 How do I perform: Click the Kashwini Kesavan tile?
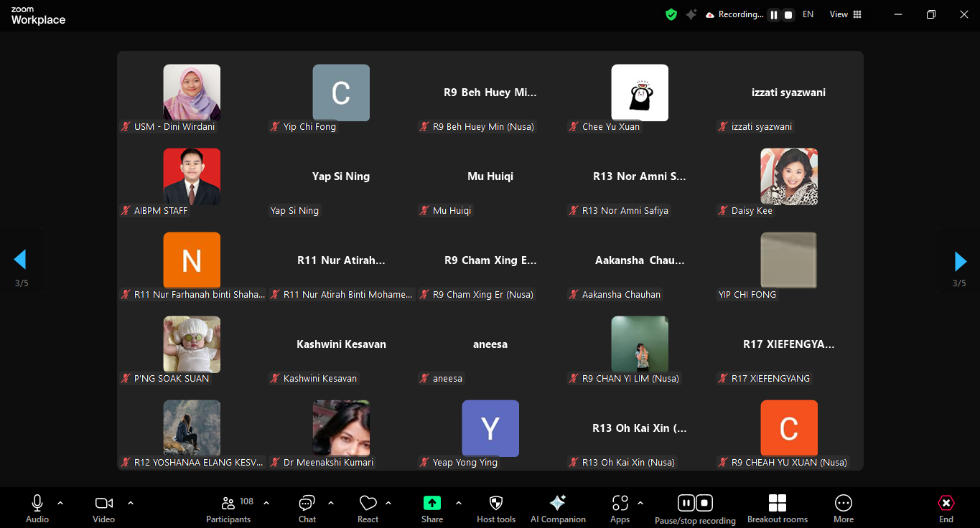pos(341,344)
